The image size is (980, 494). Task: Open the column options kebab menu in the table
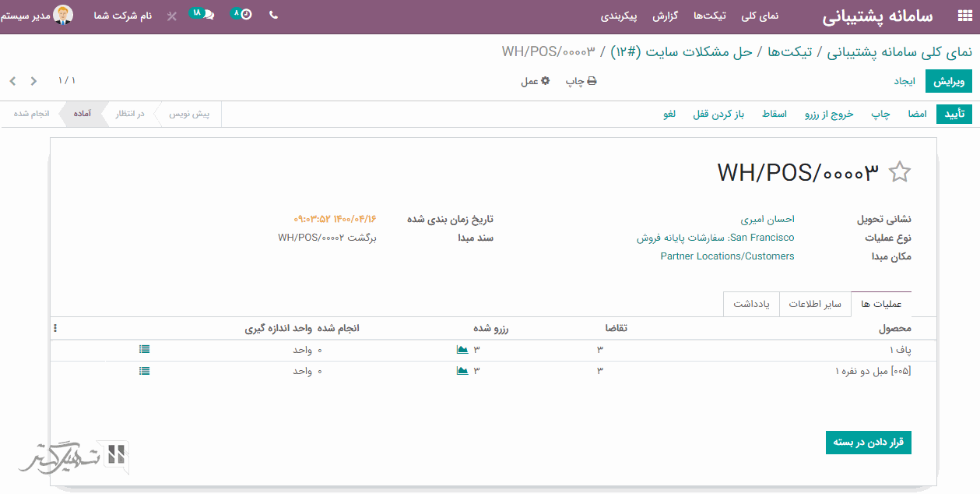pyautogui.click(x=55, y=329)
